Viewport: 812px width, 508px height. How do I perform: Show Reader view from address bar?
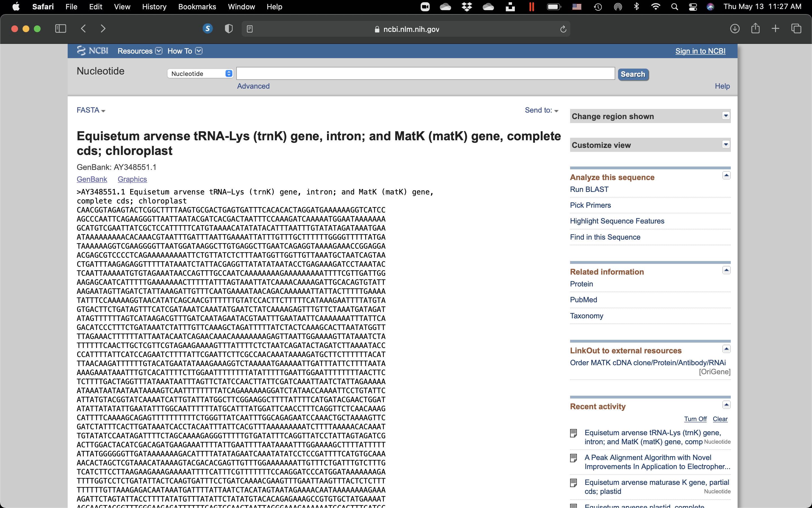(x=250, y=29)
